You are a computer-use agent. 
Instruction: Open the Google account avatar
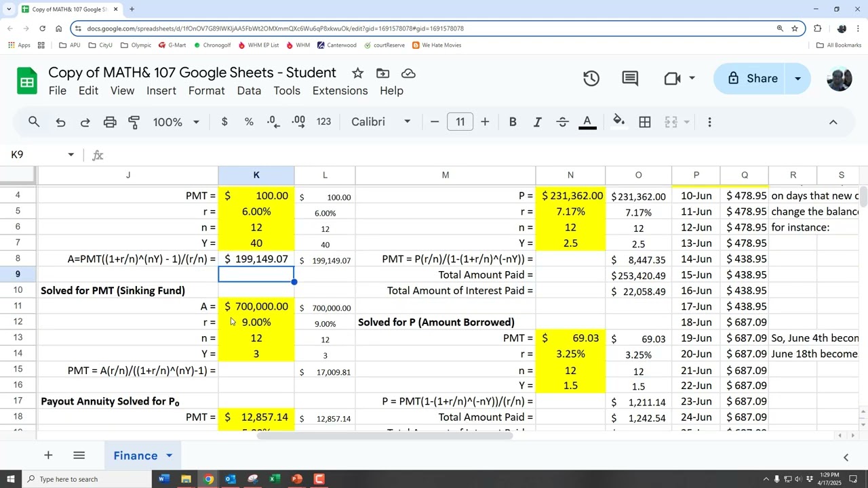[840, 79]
